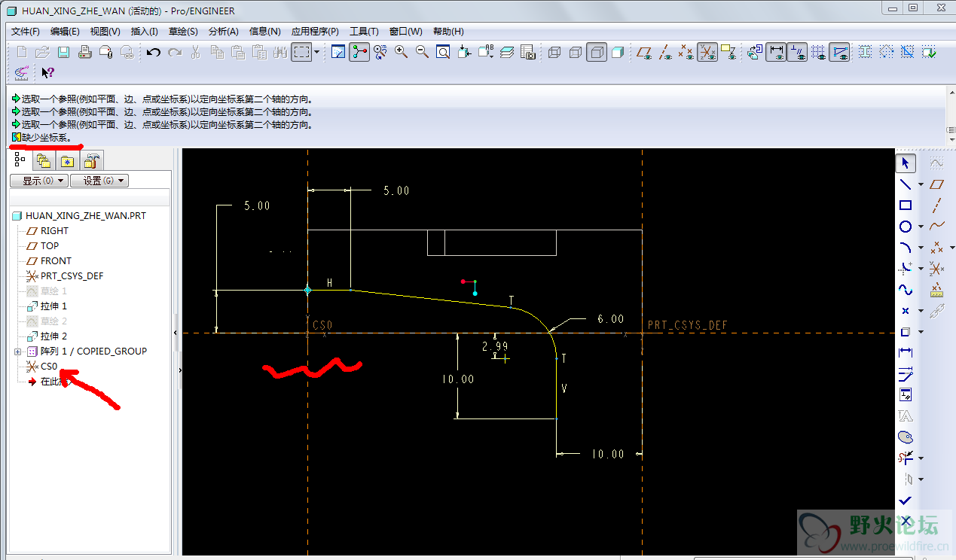
Task: Switch to the model tree tab
Action: point(20,160)
